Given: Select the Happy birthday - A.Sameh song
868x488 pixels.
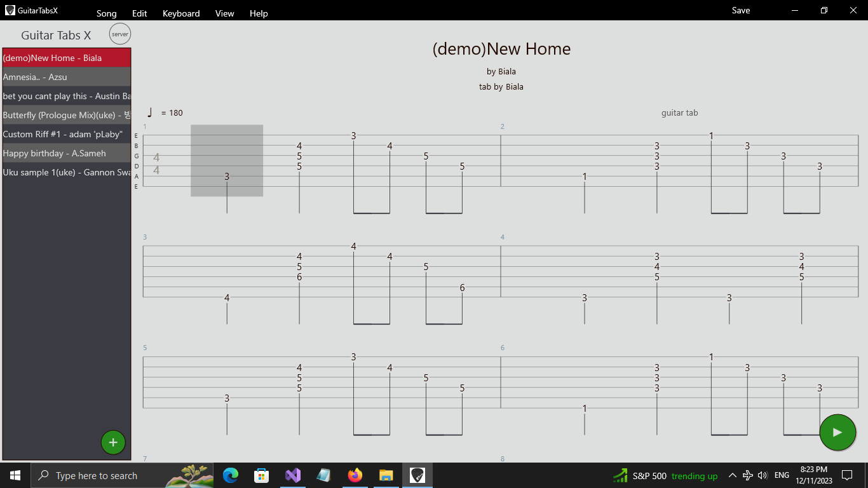Looking at the screenshot, I should (x=67, y=153).
